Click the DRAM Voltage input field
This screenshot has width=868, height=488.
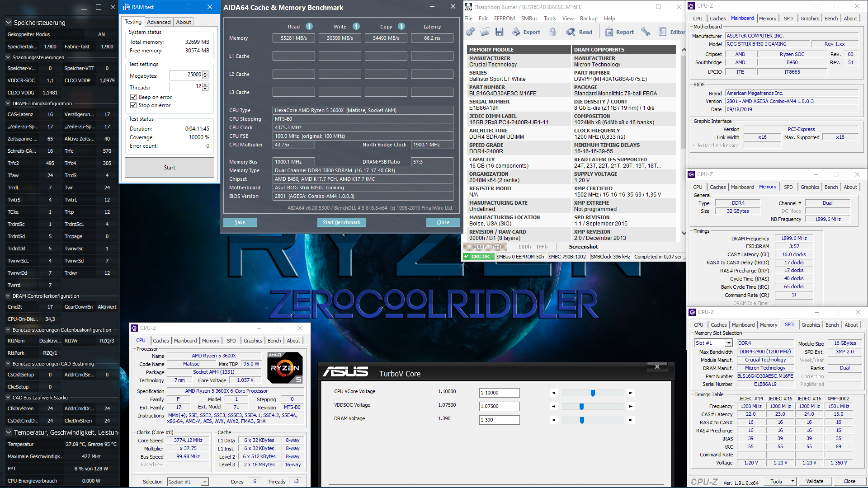pos(499,420)
